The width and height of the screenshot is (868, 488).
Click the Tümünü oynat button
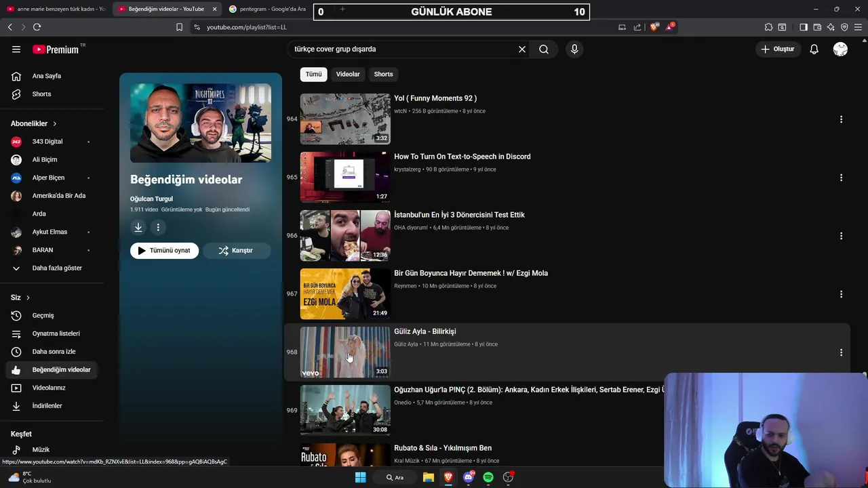tap(165, 251)
